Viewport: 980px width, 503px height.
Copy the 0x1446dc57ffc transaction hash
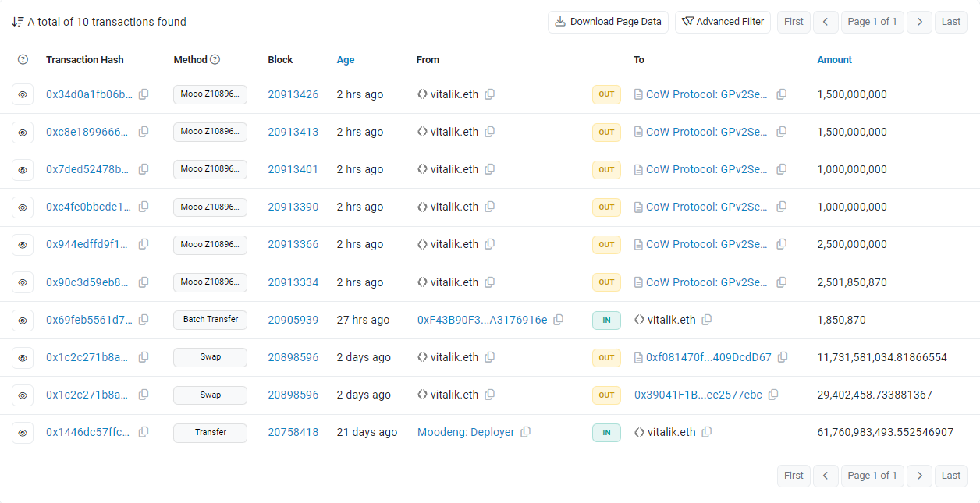[x=144, y=432]
